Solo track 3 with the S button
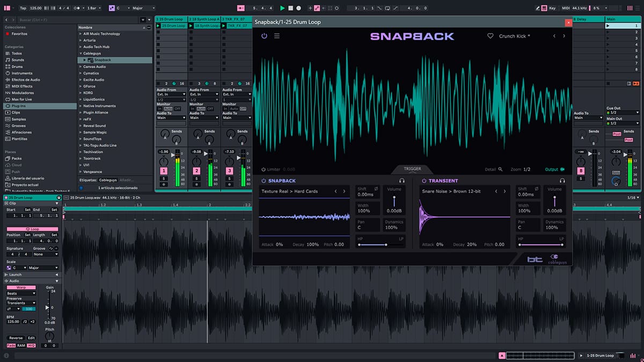The height and width of the screenshot is (362, 644). tap(230, 178)
